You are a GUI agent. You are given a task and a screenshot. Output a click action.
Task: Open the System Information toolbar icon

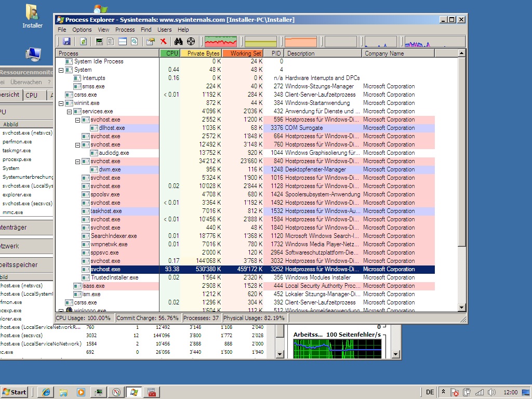pyautogui.click(x=99, y=42)
